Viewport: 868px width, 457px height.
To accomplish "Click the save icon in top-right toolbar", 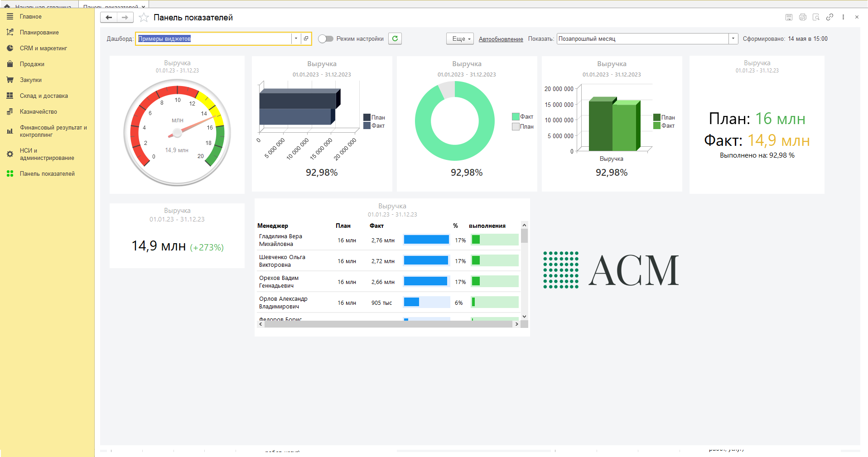I will coord(789,17).
